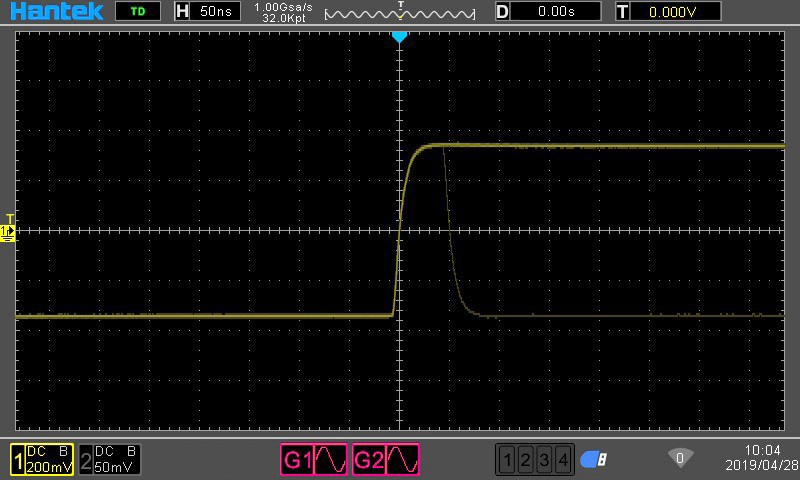Click the wireless signal 0 status icon
This screenshot has width=800, height=480.
(x=680, y=459)
